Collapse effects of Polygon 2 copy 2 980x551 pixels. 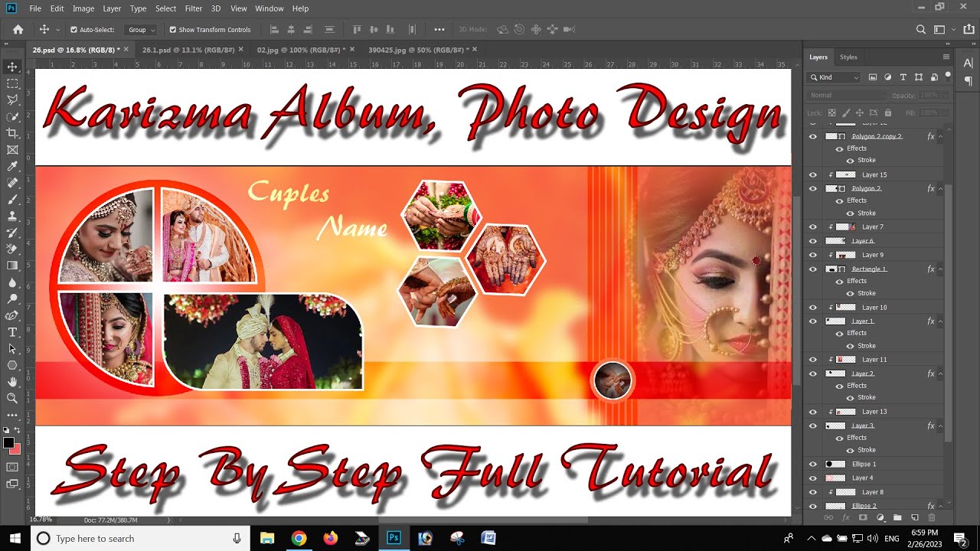tap(941, 136)
